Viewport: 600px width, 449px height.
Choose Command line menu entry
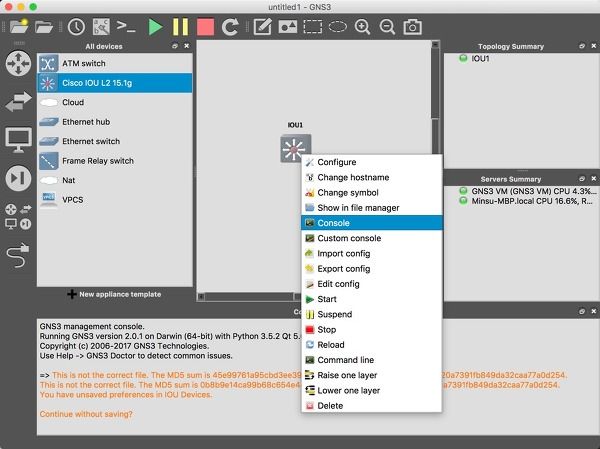[372, 360]
